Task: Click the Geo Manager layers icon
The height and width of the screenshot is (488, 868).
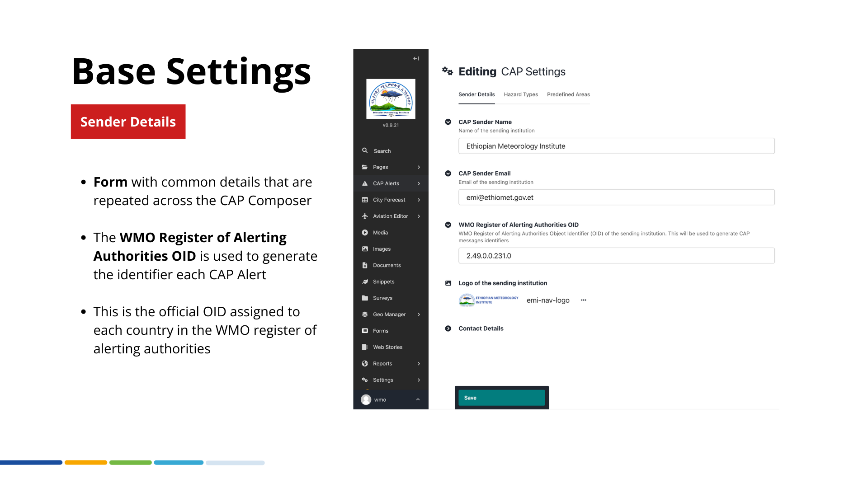Action: point(365,314)
